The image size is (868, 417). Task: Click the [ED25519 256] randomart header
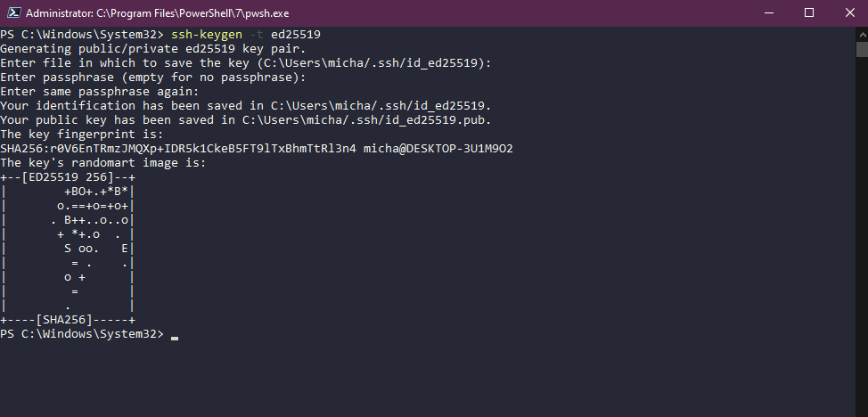(67, 177)
